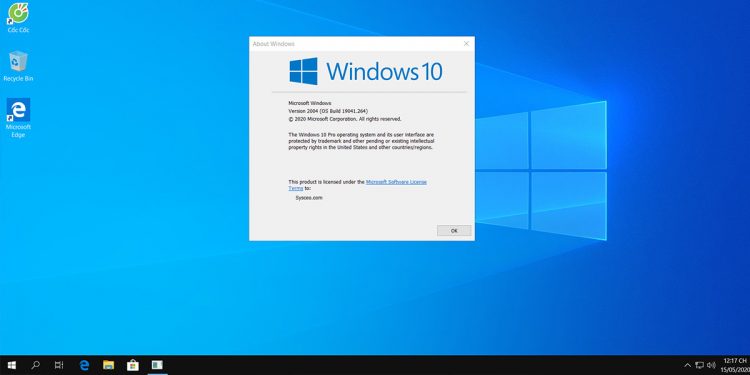
Task: Open File Explorer from the taskbar
Action: coord(109,365)
